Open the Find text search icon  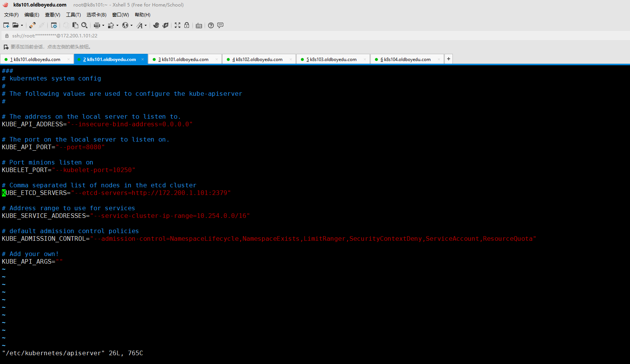click(84, 25)
